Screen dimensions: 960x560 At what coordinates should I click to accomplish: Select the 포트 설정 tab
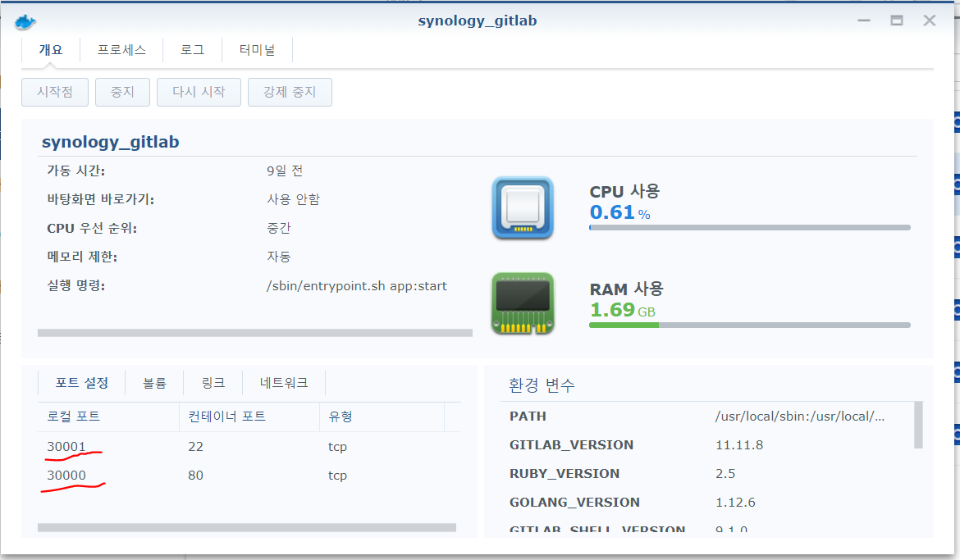click(x=81, y=383)
